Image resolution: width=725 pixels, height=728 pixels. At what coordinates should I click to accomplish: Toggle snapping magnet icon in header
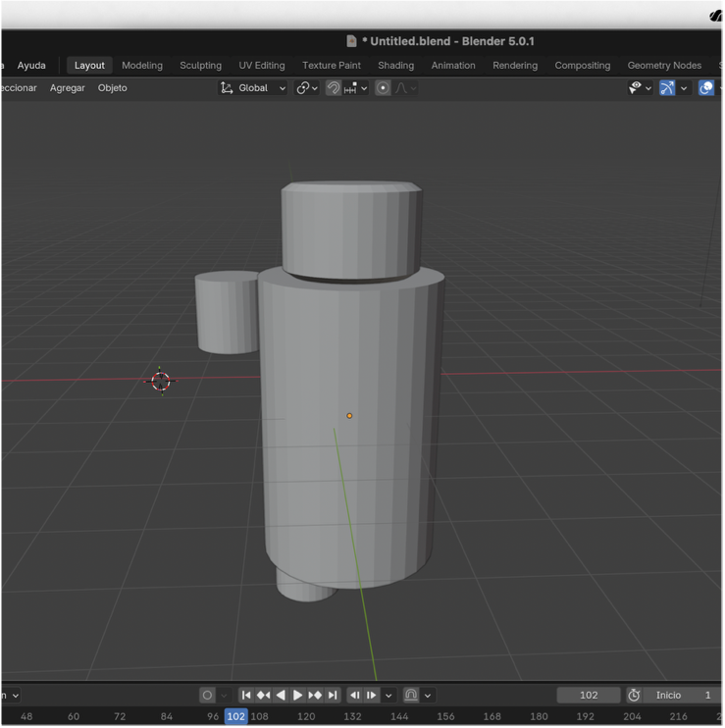pyautogui.click(x=334, y=88)
